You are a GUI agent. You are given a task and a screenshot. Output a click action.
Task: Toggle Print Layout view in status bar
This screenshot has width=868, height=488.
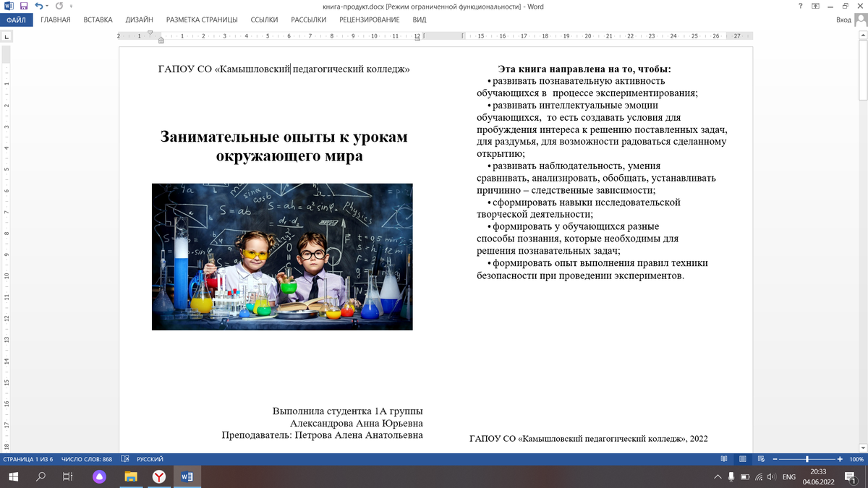(x=742, y=458)
